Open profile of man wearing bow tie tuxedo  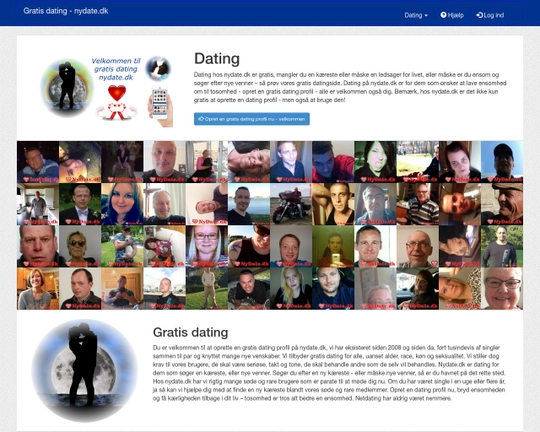80,204
